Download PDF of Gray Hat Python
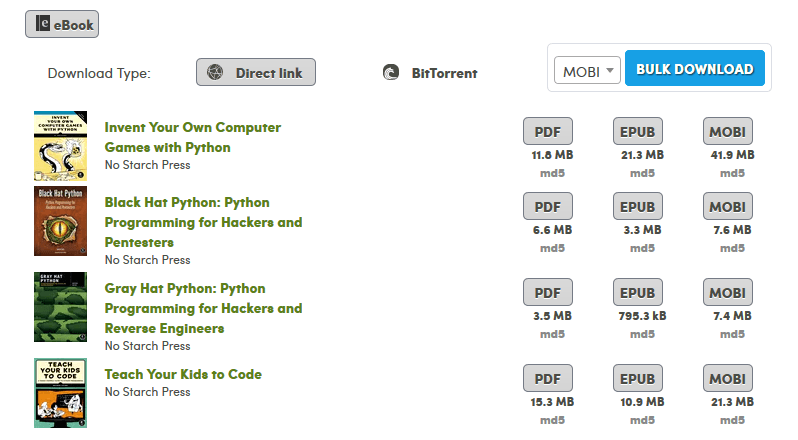 pyautogui.click(x=548, y=292)
